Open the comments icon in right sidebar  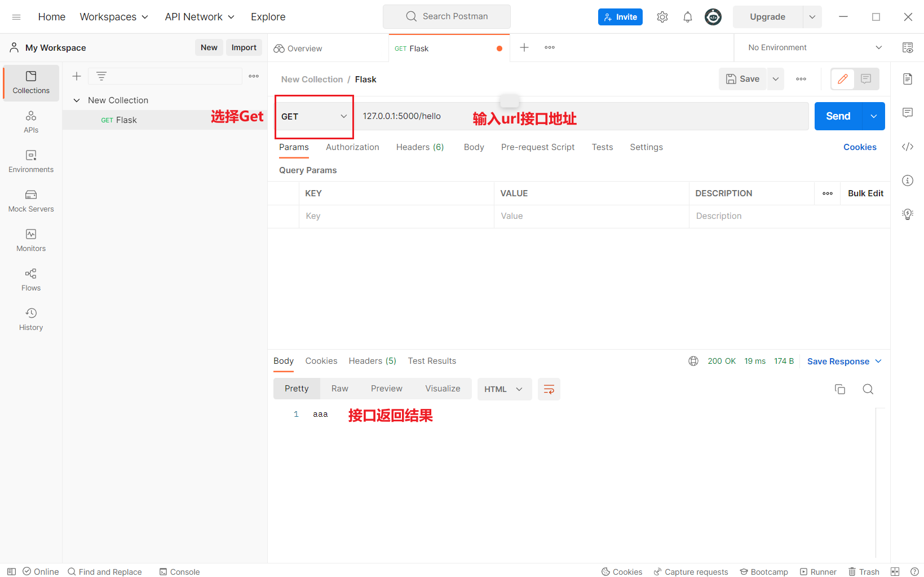point(908,113)
